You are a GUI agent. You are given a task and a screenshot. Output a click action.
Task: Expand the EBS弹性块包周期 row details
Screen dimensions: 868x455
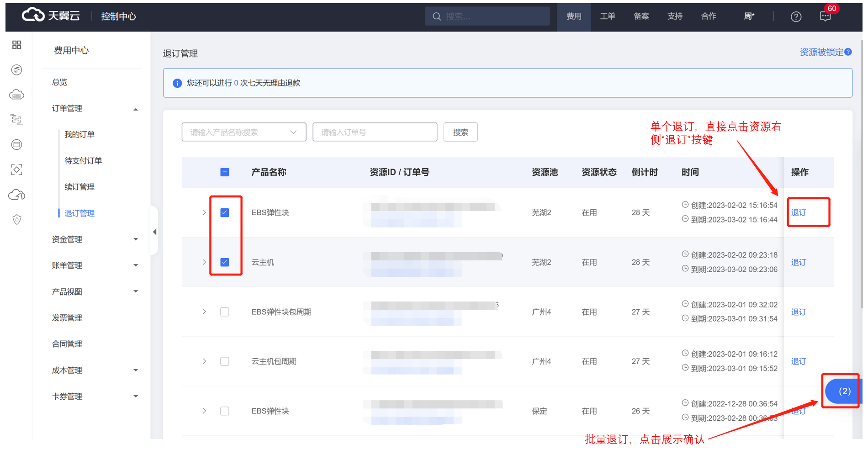(x=204, y=312)
